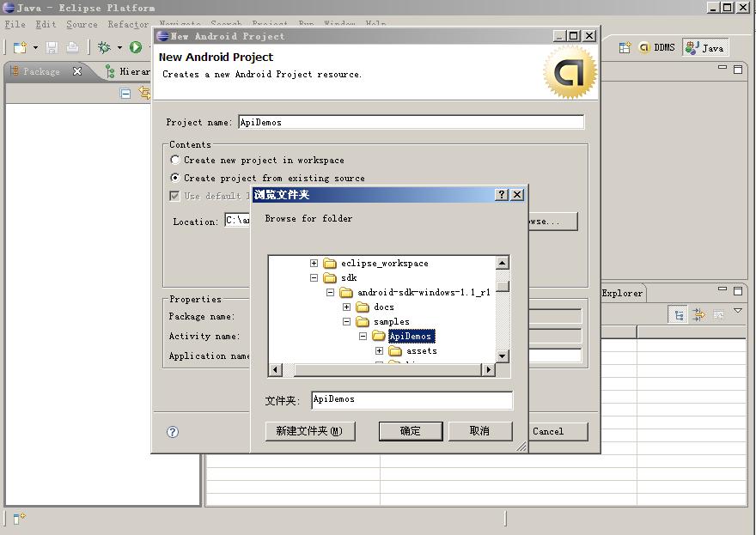756x535 pixels.
Task: Open the File menu
Action: pos(15,24)
